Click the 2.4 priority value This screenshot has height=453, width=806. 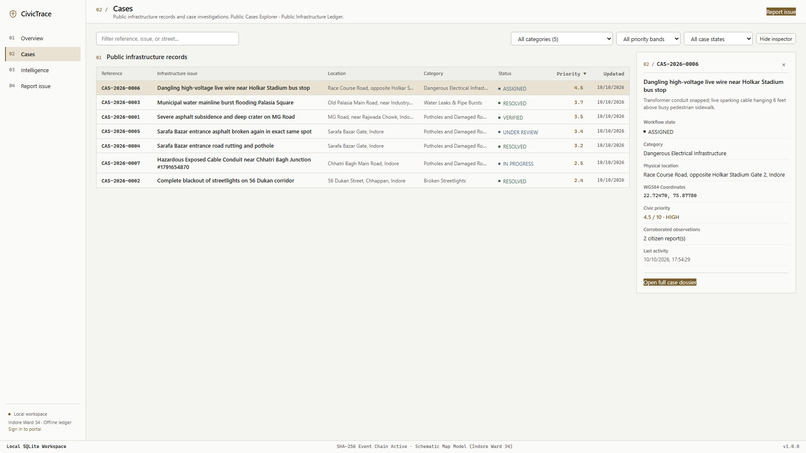[578, 180]
